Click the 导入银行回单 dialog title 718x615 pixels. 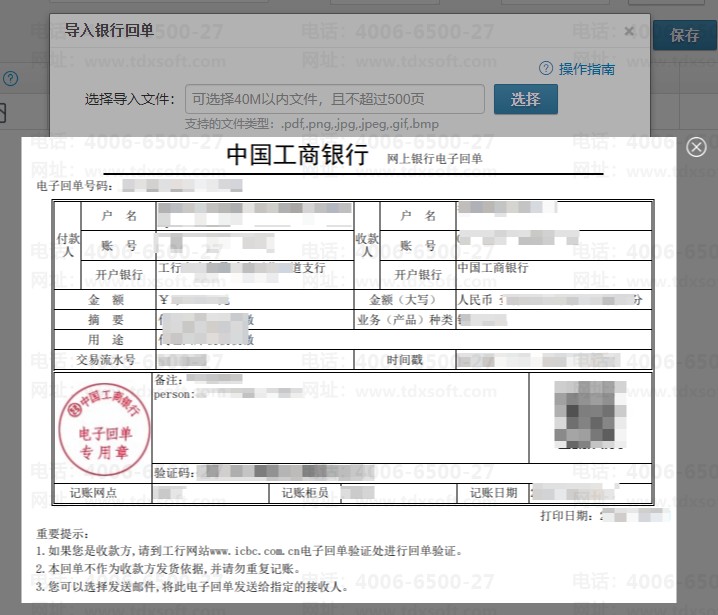pos(109,30)
